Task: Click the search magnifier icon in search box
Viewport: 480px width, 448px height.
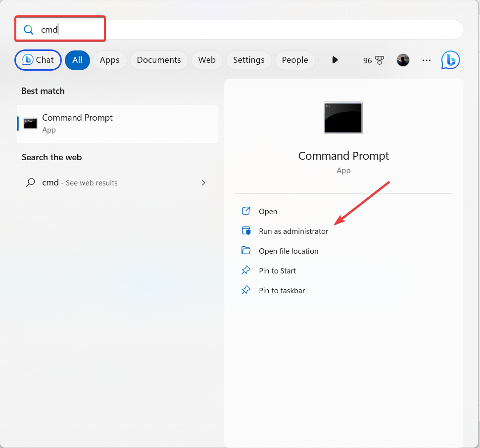Action: point(29,30)
